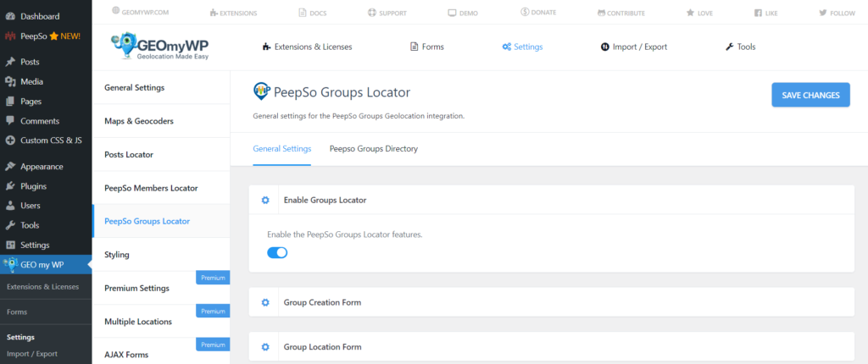The height and width of the screenshot is (364, 868).
Task: Click the Custom CSS & JS plus icon
Action: [10, 141]
